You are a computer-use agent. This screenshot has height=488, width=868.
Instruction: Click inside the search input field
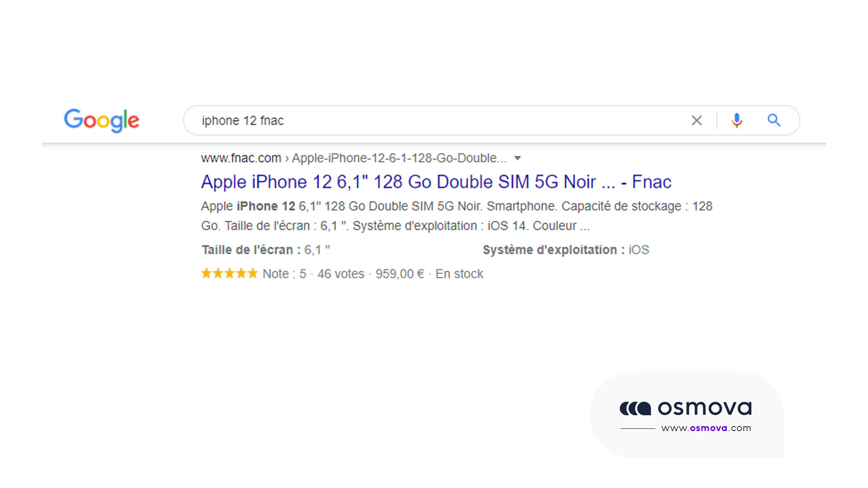pos(407,120)
